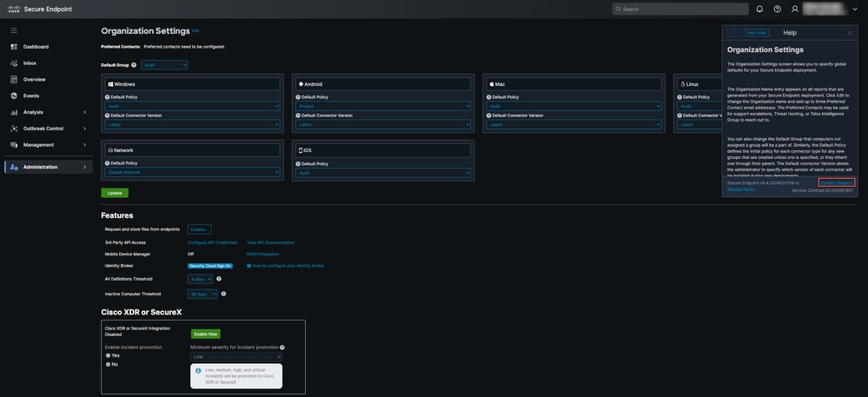The image size is (868, 397).
Task: Open the Help Index
Action: pyautogui.click(x=757, y=33)
